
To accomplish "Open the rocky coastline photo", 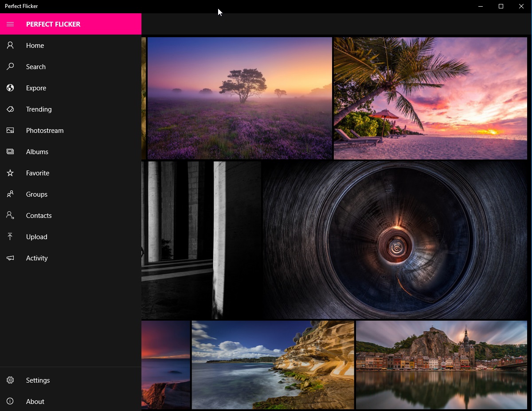I will click(273, 364).
